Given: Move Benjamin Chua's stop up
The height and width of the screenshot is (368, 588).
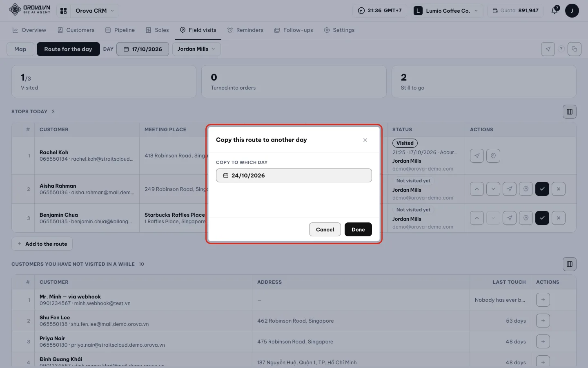Looking at the screenshot, I should pyautogui.click(x=477, y=218).
